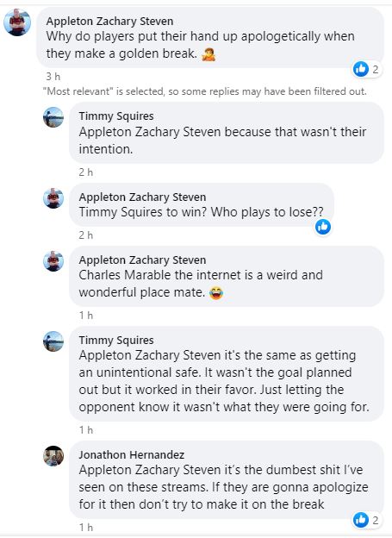
Task: Click Appleton's avatar beside "weird and wonderful place" reply
Action: [x=53, y=261]
